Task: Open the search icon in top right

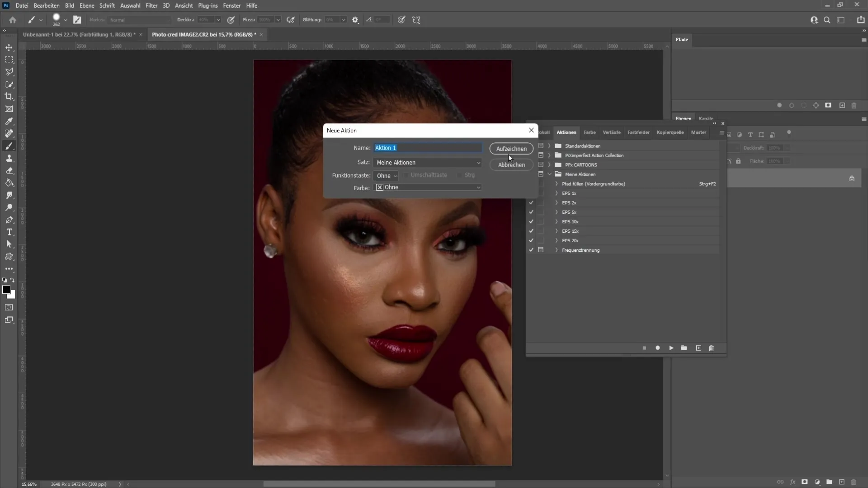Action: (827, 20)
